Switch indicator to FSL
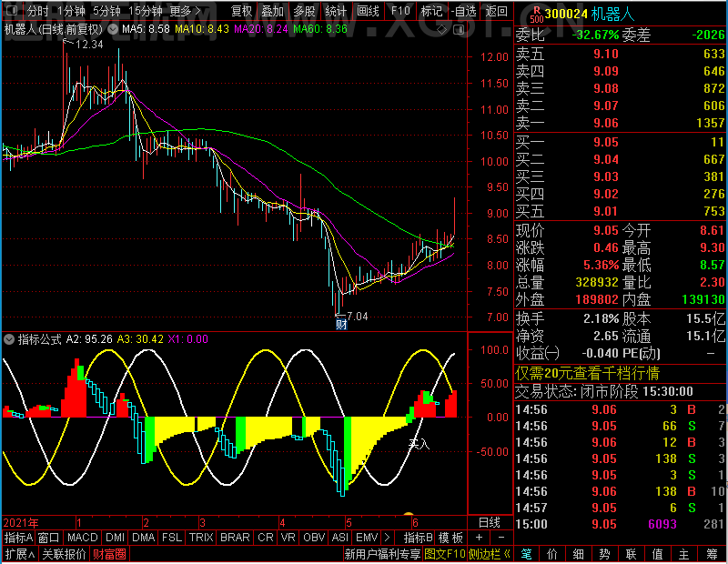 tap(172, 538)
